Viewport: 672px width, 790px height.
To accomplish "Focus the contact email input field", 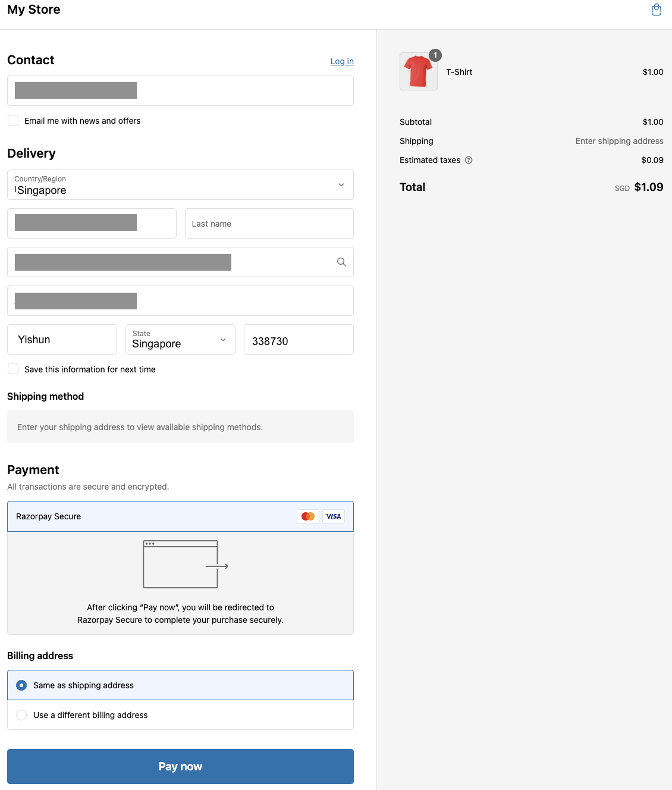I will click(x=180, y=90).
